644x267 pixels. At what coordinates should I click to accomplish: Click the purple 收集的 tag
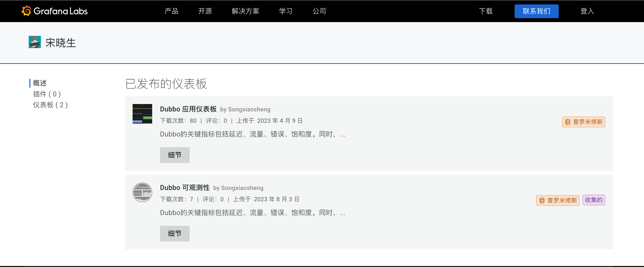[594, 200]
